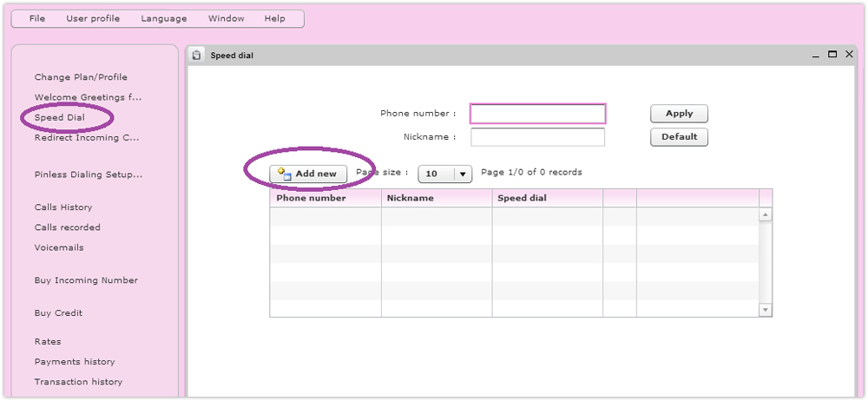Maximize the Speed dial window
This screenshot has width=868, height=401.
point(832,55)
